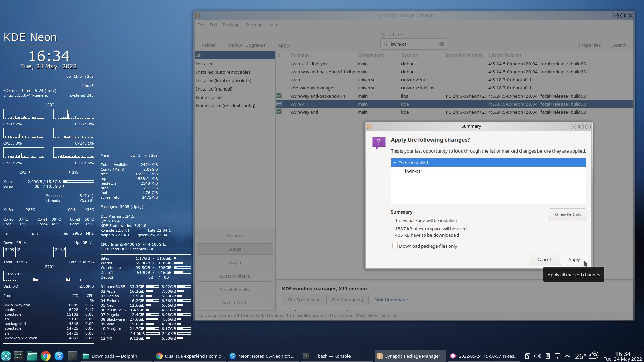Toggle the Download package files only checkbox
Screen dimensions: 644x362
click(x=395, y=246)
